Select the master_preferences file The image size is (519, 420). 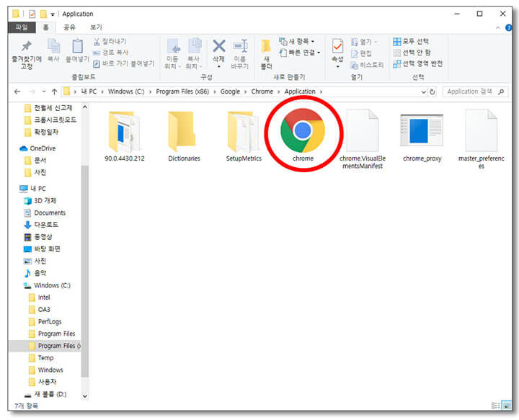point(482,139)
